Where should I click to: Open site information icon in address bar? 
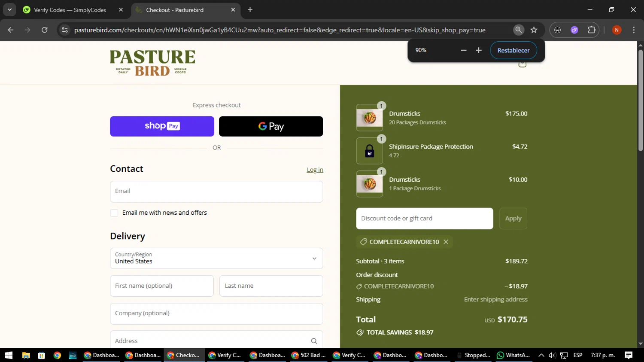pos(65,30)
